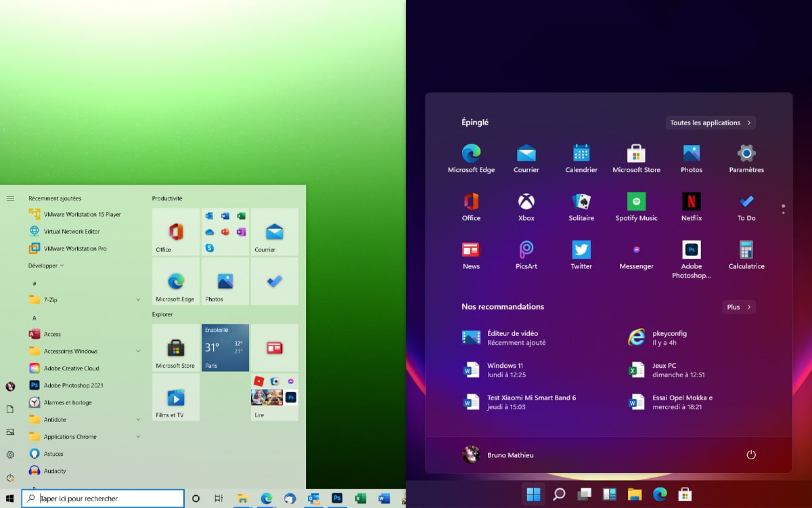The height and width of the screenshot is (508, 812).
Task: Open the Photos tile in Windows 10 menu
Action: click(x=225, y=281)
